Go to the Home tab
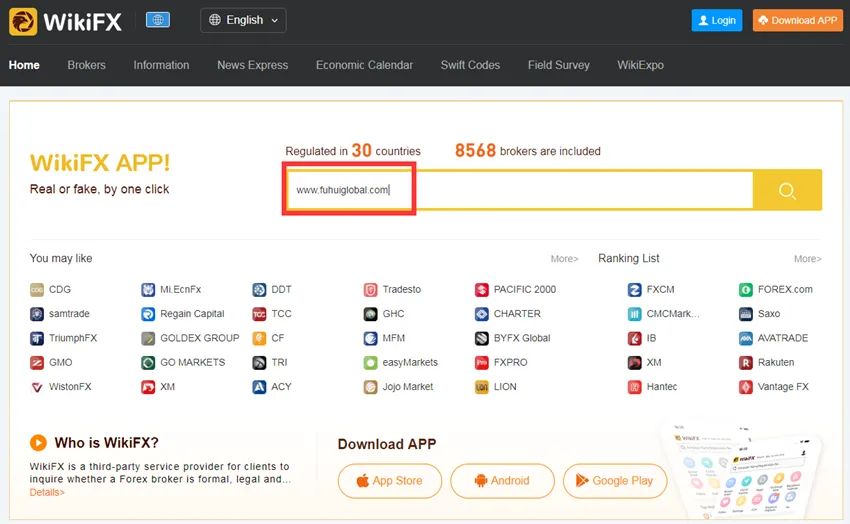The image size is (850, 524). pyautogui.click(x=24, y=65)
